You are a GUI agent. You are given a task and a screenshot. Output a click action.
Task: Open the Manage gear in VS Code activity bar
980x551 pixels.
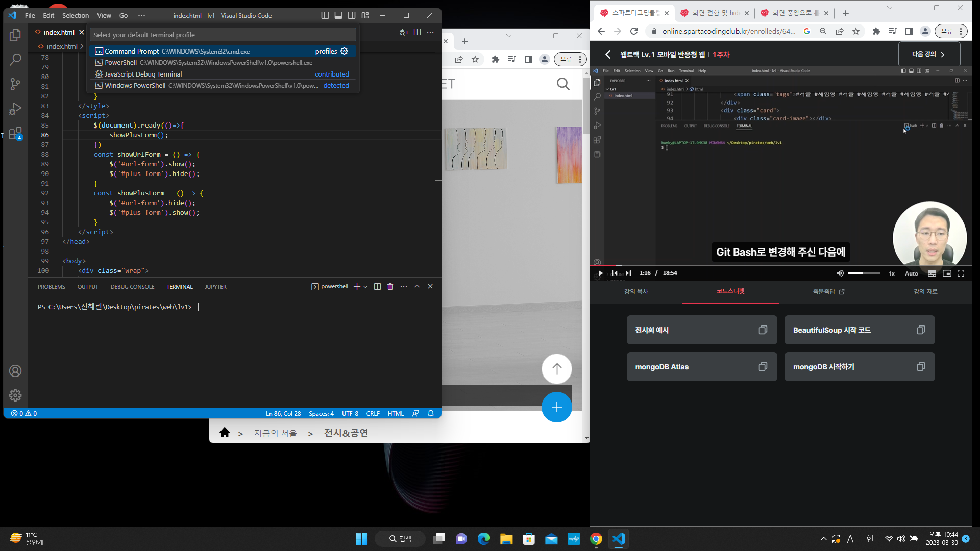pyautogui.click(x=15, y=395)
